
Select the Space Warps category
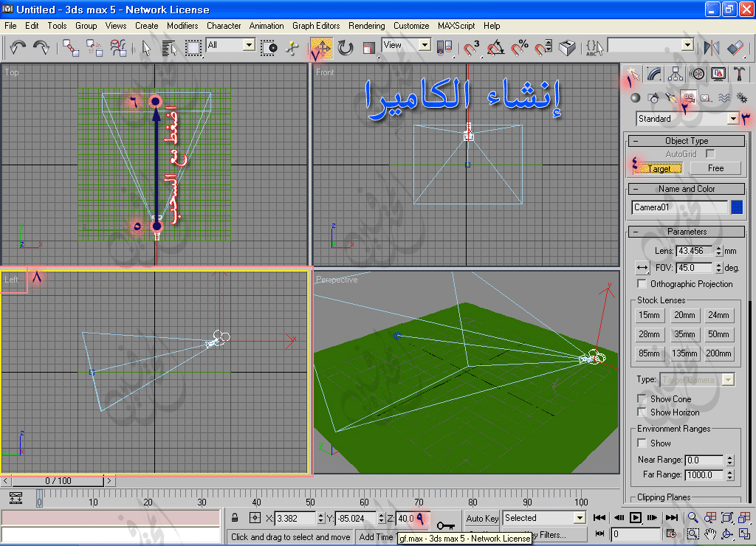tap(724, 98)
